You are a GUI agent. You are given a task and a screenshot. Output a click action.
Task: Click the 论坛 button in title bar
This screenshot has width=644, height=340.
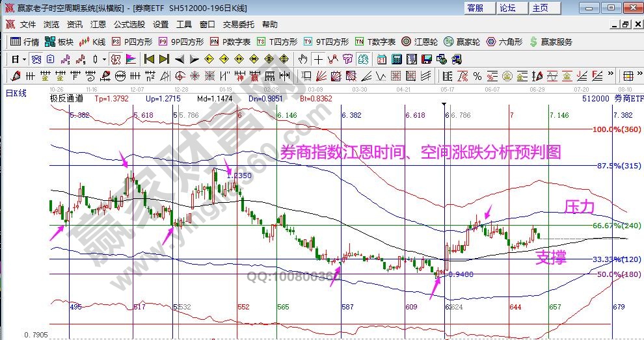[x=507, y=8]
